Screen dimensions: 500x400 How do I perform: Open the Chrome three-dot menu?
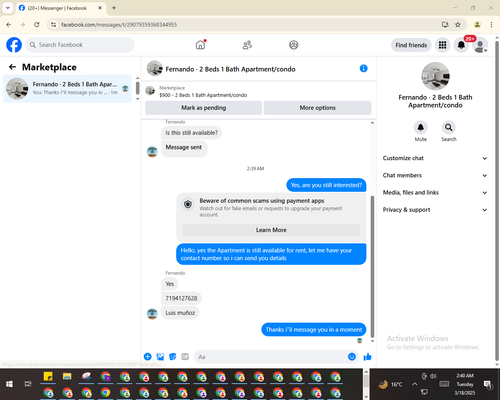491,24
